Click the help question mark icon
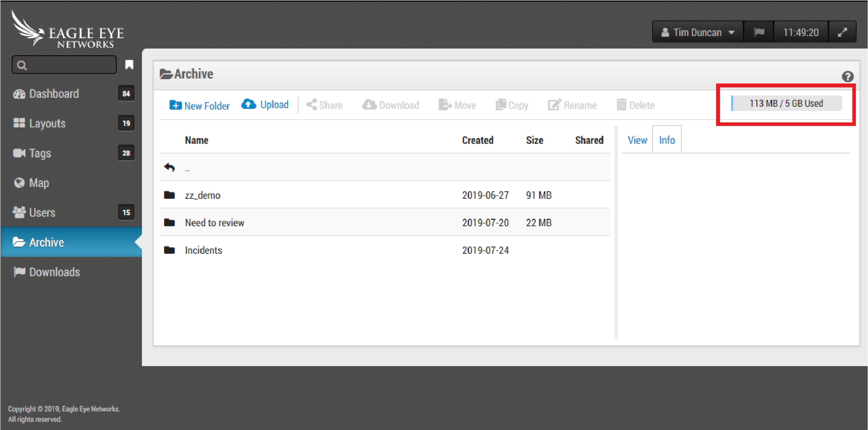 (847, 76)
